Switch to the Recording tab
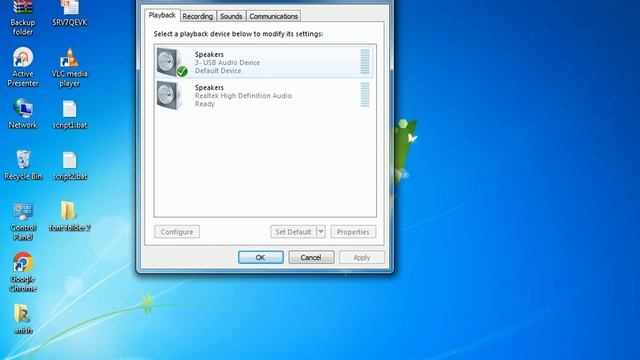Image resolution: width=640 pixels, height=360 pixels. pyautogui.click(x=198, y=16)
